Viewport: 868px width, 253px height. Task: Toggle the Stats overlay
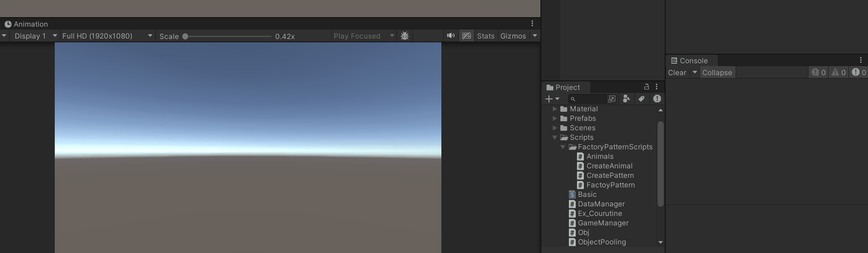pos(486,36)
